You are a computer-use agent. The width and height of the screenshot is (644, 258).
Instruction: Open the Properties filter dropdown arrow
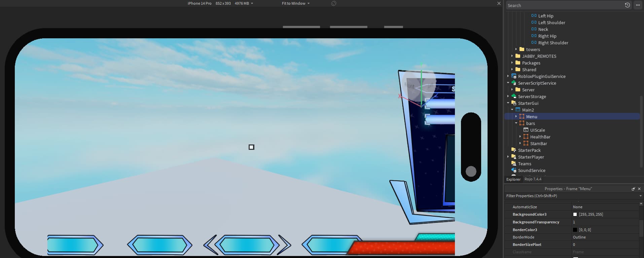coord(640,196)
